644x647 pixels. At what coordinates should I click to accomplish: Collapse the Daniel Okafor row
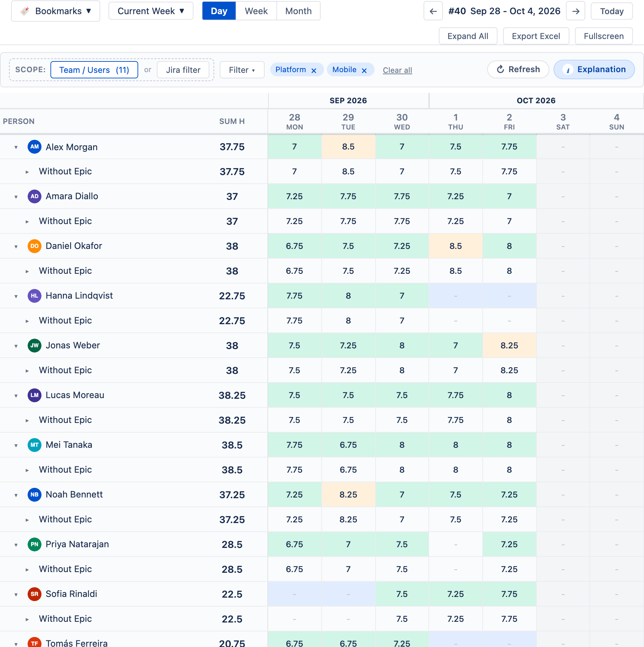16,247
